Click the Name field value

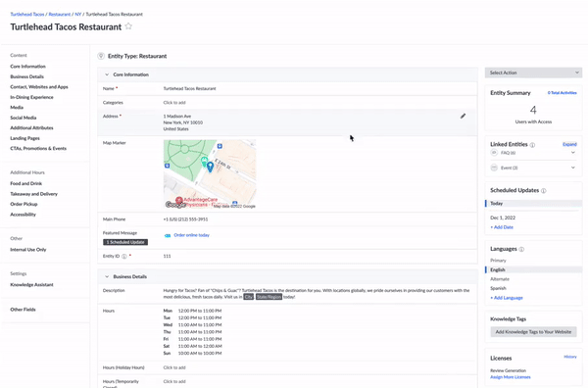(x=189, y=89)
